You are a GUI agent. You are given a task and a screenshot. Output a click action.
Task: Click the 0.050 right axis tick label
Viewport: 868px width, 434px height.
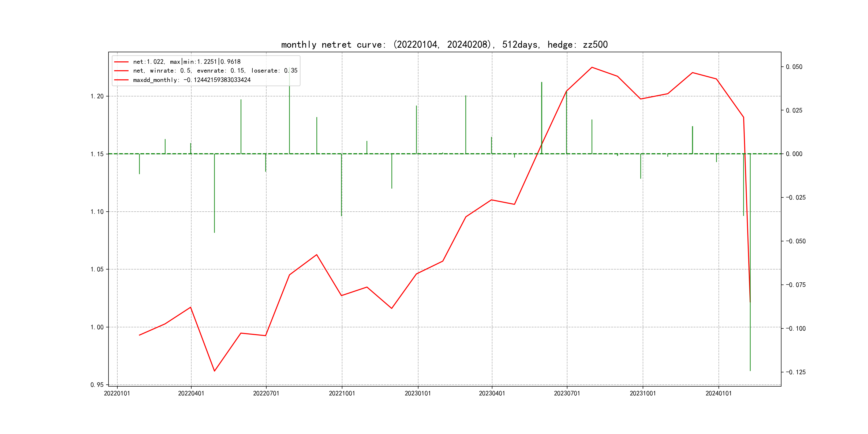tap(794, 67)
